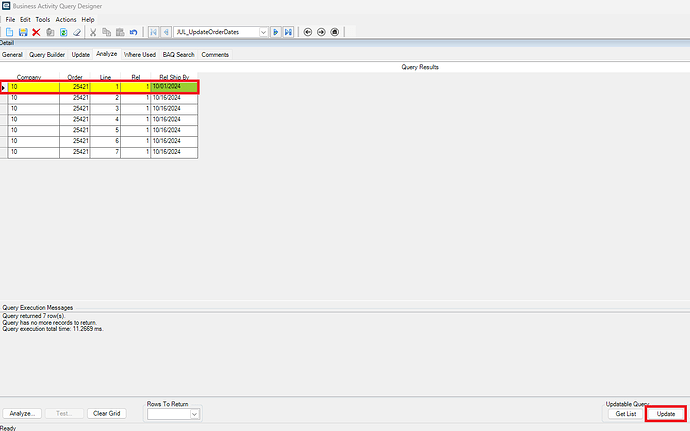
Task: Select the Rel Ship By cell for line 3
Action: click(174, 108)
